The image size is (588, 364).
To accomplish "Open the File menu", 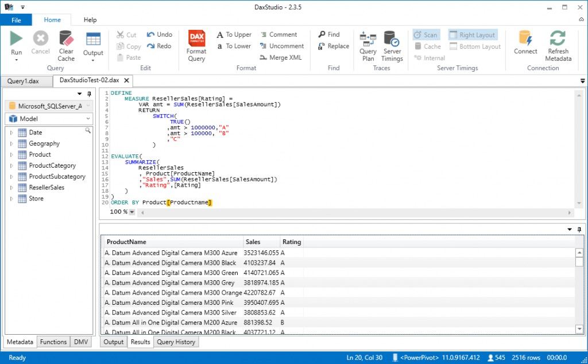I will click(x=16, y=20).
